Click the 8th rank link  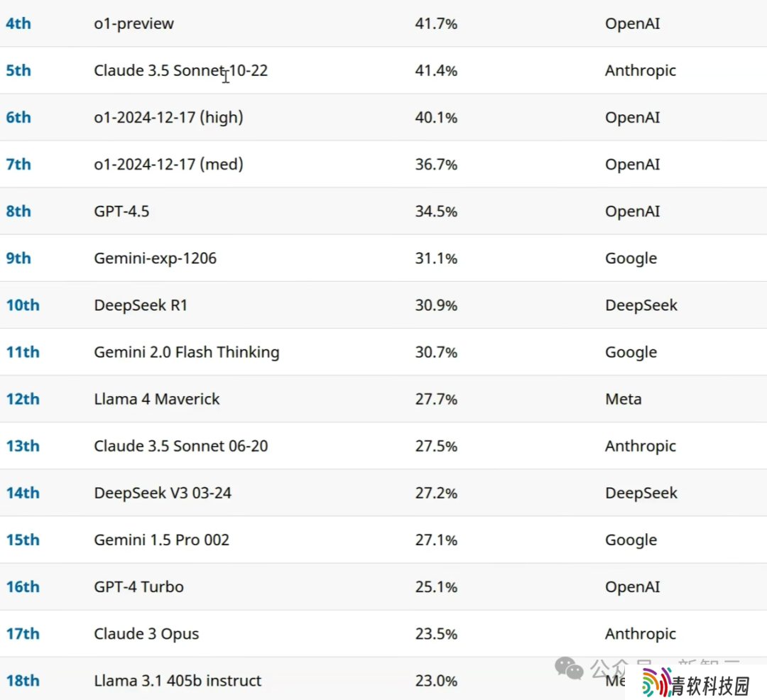[18, 211]
